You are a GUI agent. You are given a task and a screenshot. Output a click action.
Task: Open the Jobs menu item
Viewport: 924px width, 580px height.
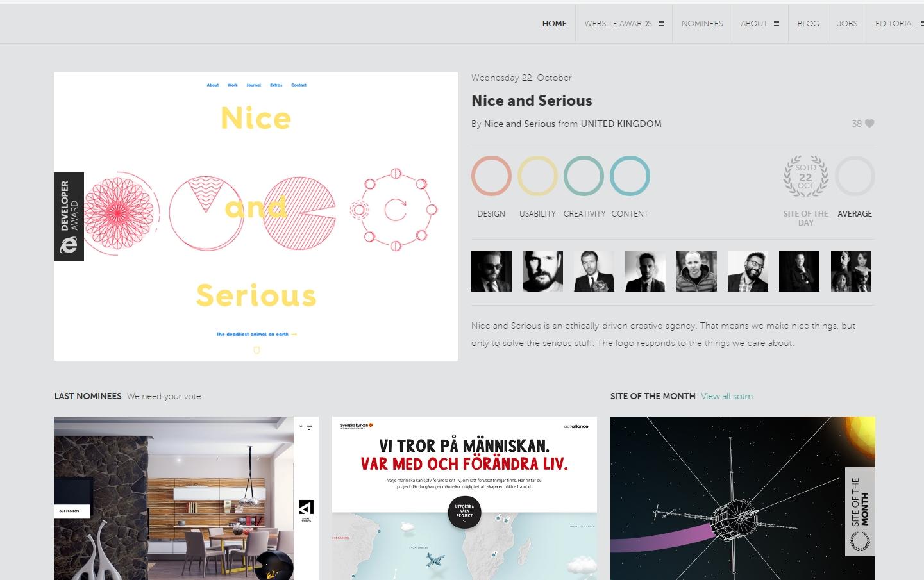pos(847,24)
